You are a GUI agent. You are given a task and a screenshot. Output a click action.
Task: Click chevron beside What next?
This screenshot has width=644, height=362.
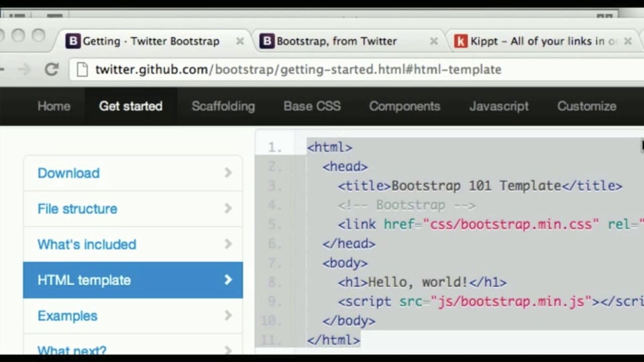pos(228,350)
